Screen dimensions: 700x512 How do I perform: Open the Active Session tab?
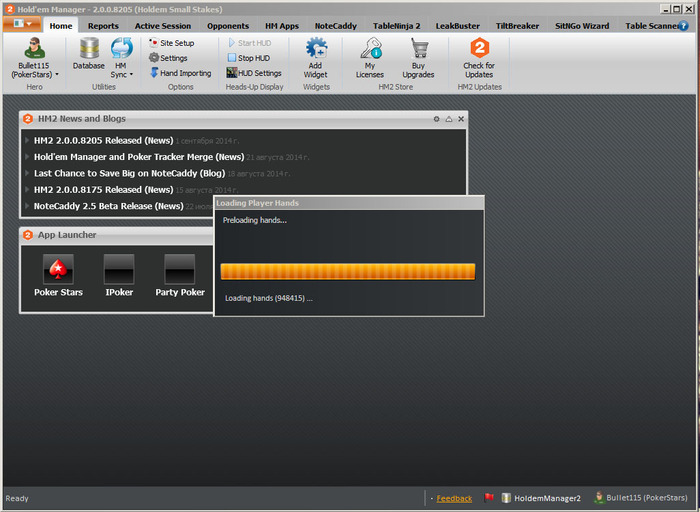163,26
